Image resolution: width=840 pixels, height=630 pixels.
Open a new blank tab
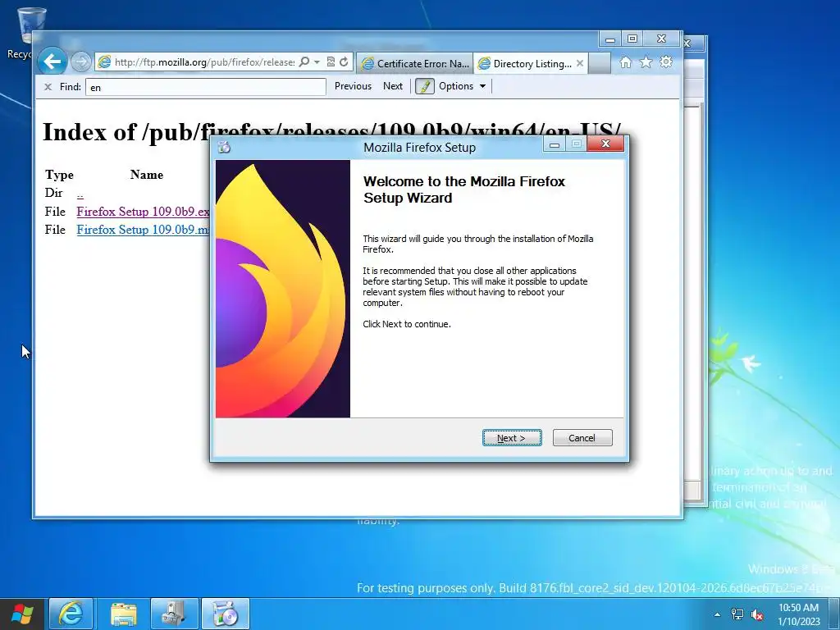[x=600, y=63]
